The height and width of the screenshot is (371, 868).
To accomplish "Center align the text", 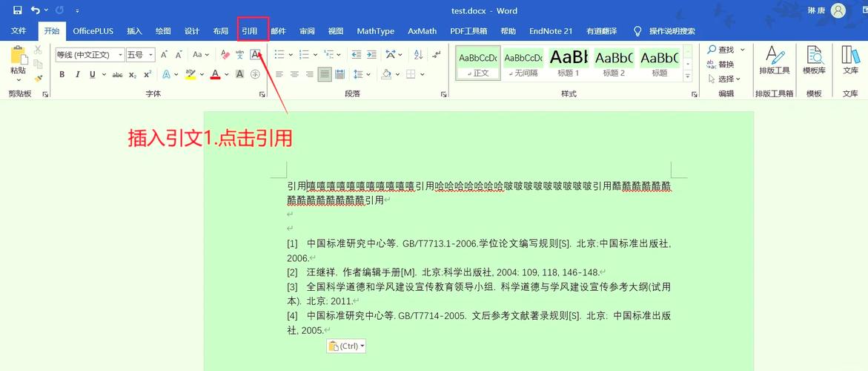I will point(294,74).
